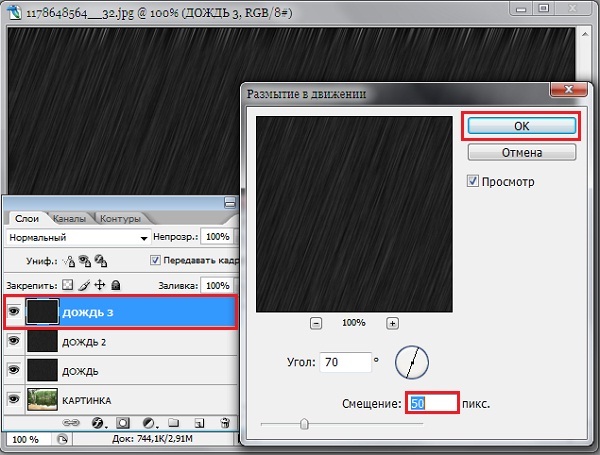The height and width of the screenshot is (455, 600).
Task: Maximize the document window
Action: pyautogui.click(x=543, y=8)
